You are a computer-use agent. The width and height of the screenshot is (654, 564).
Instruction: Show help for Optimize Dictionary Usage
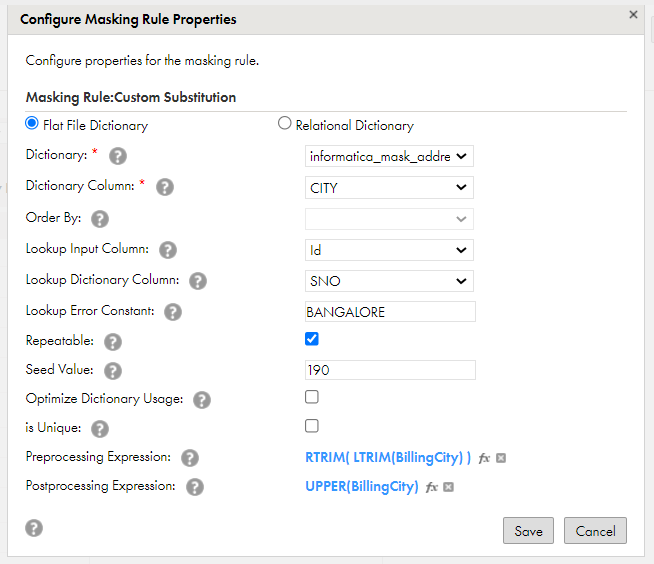point(202,400)
